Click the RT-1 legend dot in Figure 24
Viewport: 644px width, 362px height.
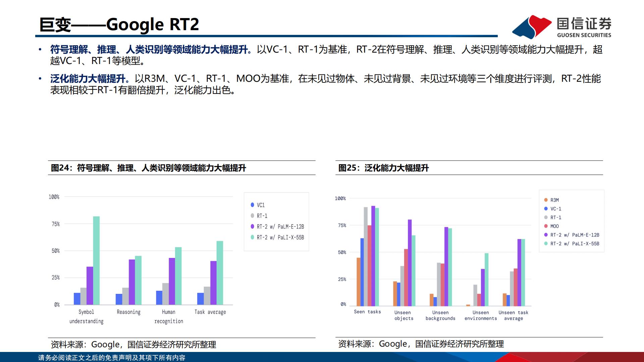(x=252, y=216)
